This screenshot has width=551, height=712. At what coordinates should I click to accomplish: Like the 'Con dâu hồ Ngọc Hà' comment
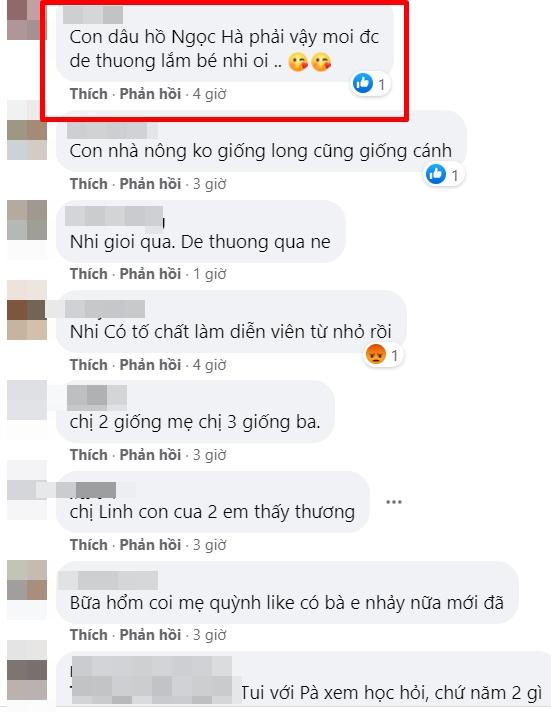(x=89, y=94)
